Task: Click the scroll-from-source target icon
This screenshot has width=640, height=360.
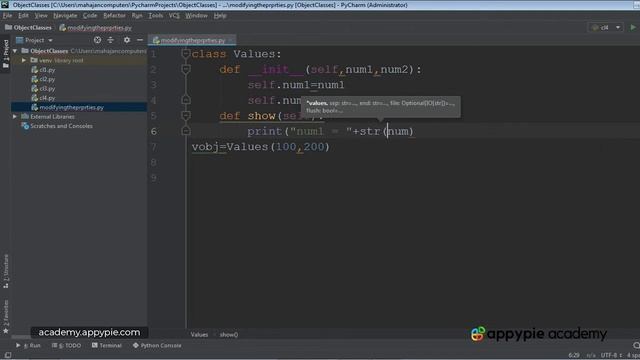Action: click(x=97, y=40)
